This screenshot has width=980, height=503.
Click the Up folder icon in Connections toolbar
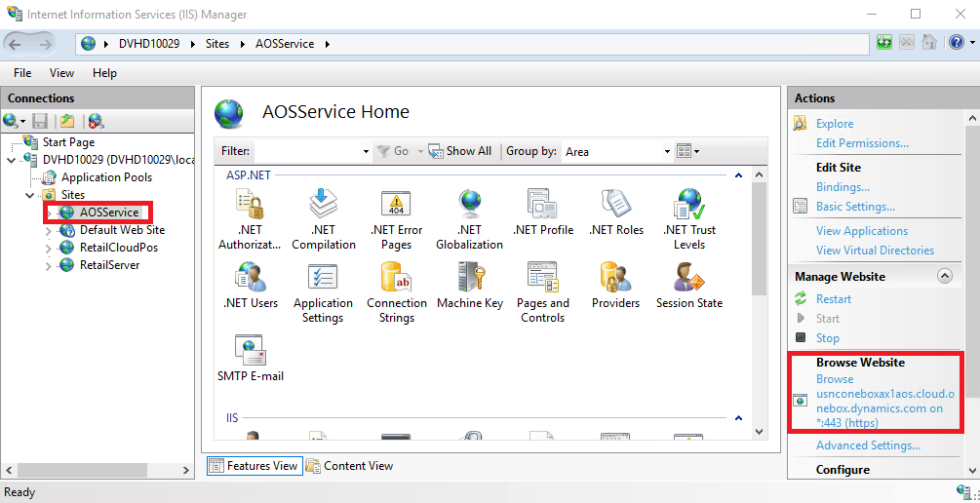tap(67, 121)
